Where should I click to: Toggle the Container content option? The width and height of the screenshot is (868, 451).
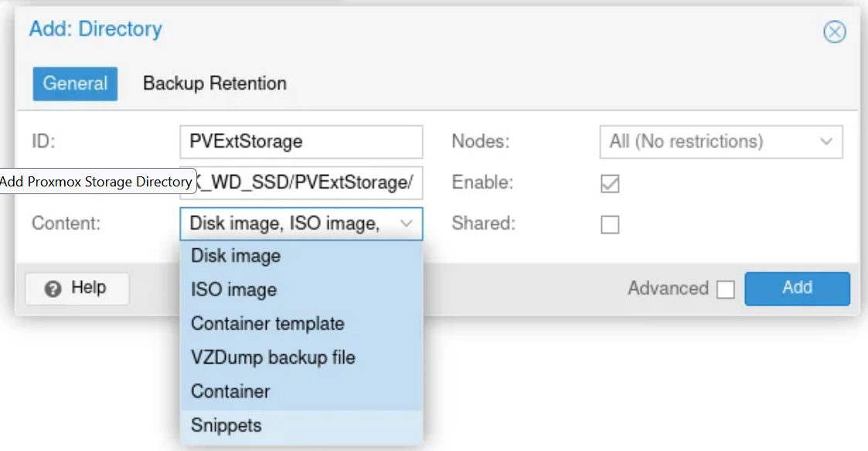(x=230, y=391)
